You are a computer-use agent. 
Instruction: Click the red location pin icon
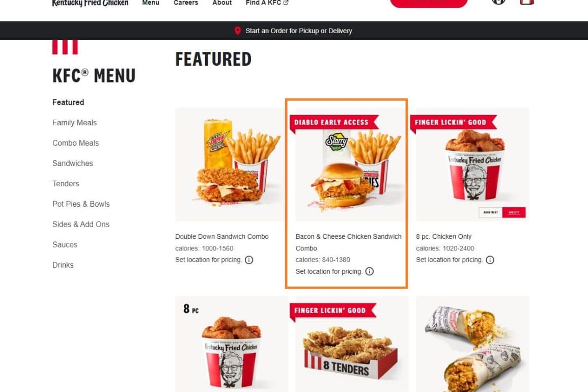point(237,31)
